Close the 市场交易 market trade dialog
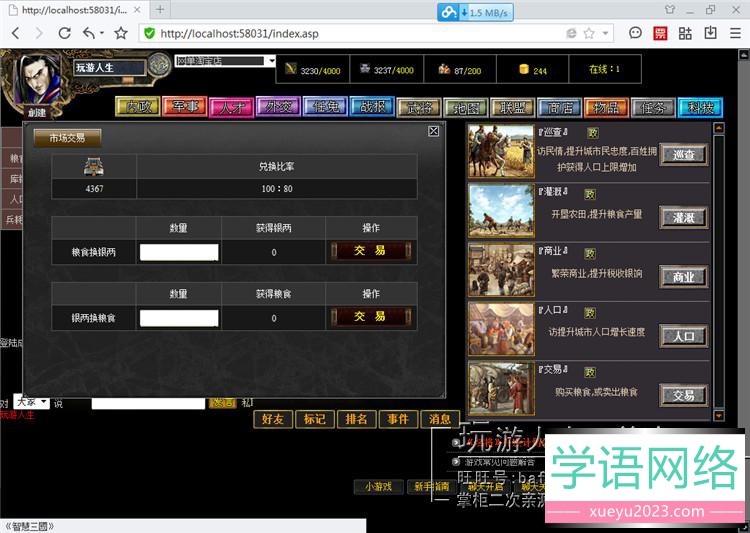Viewport: 750px width, 533px height. 433,131
